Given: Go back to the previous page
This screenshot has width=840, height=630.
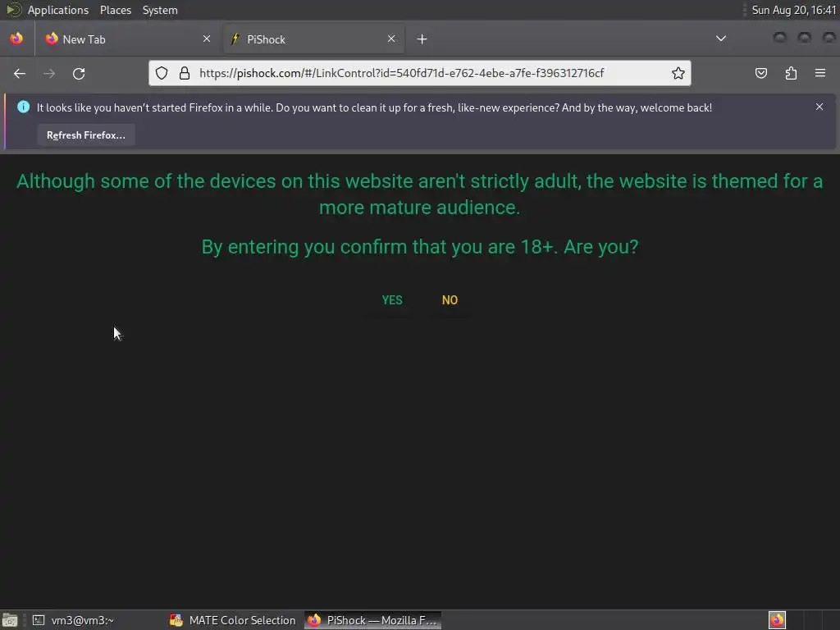Looking at the screenshot, I should (x=20, y=73).
